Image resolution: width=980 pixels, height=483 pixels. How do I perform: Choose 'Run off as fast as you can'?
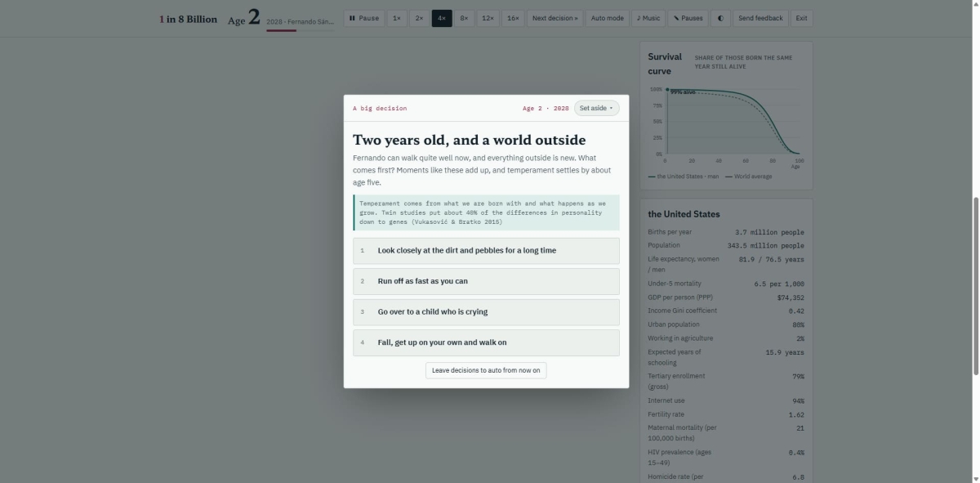pos(486,281)
